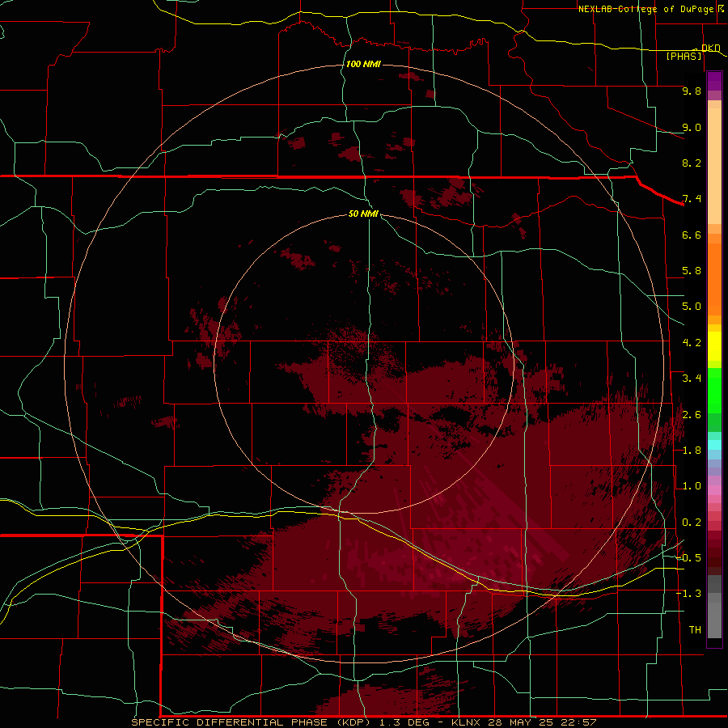728x728 pixels.
Task: Click the 8.2 value on the color scale
Action: (x=692, y=163)
